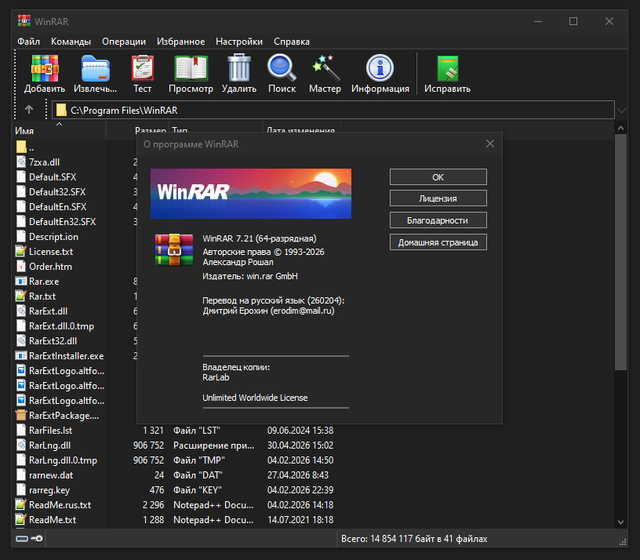
Task: Open the Файл menu
Action: pos(29,42)
